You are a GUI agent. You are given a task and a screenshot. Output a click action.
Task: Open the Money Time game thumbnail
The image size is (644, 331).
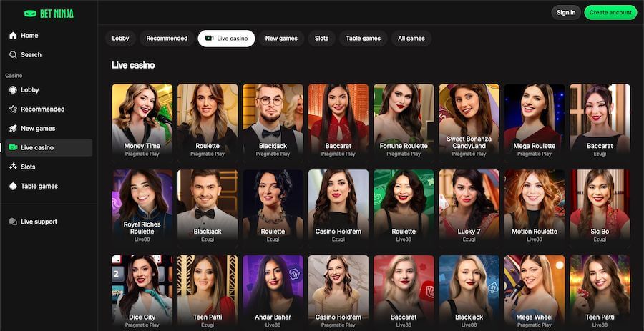tap(142, 122)
